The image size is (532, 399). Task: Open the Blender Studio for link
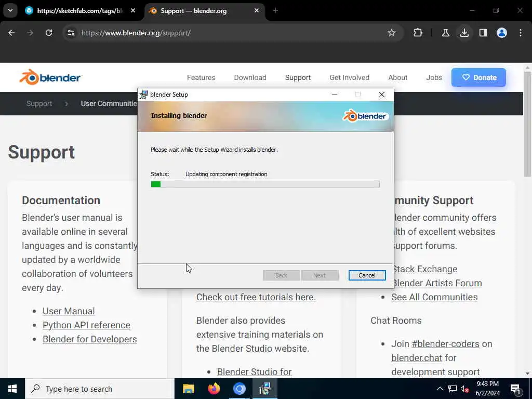pyautogui.click(x=254, y=372)
